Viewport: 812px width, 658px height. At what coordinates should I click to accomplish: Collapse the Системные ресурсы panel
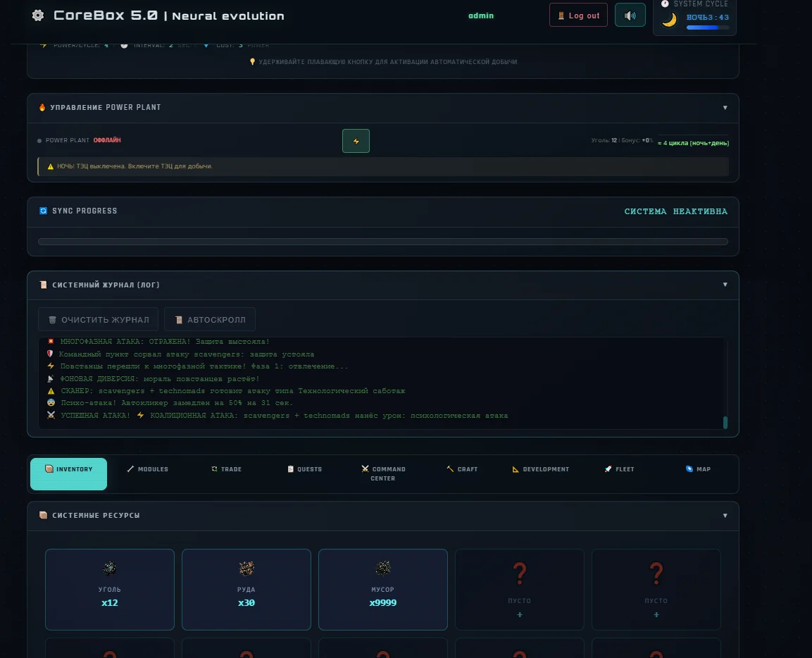(x=725, y=516)
